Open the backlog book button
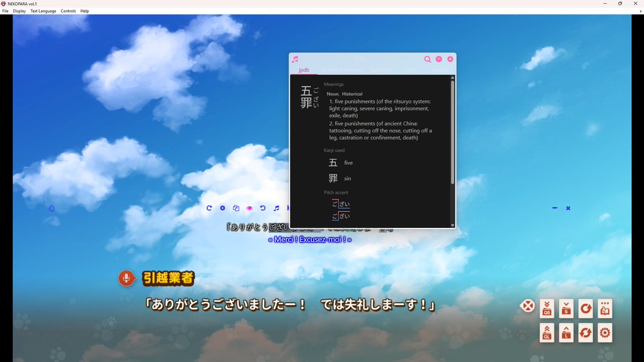 pyautogui.click(x=605, y=308)
